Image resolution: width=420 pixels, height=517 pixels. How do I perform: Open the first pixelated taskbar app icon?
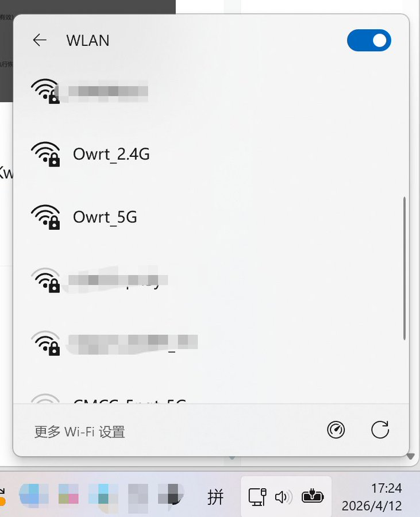point(34,495)
